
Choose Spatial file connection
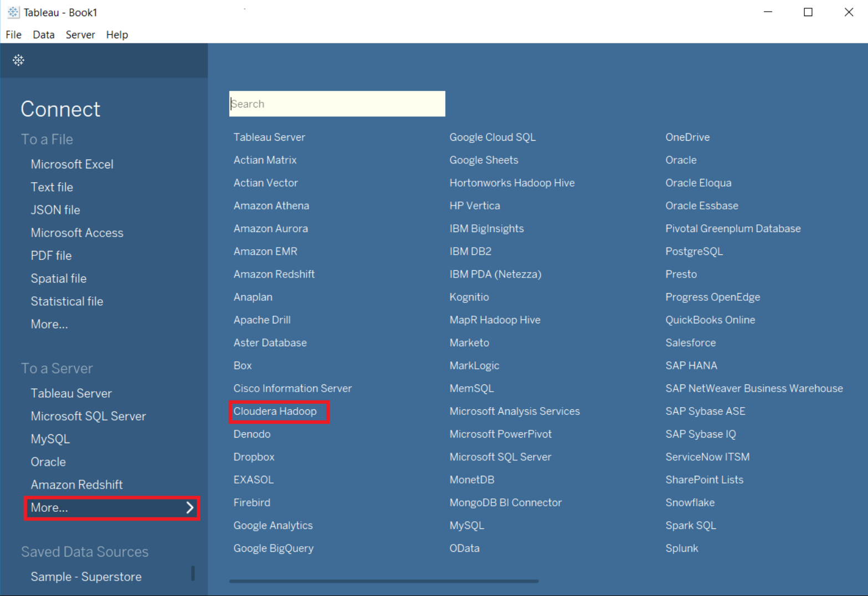pos(59,279)
